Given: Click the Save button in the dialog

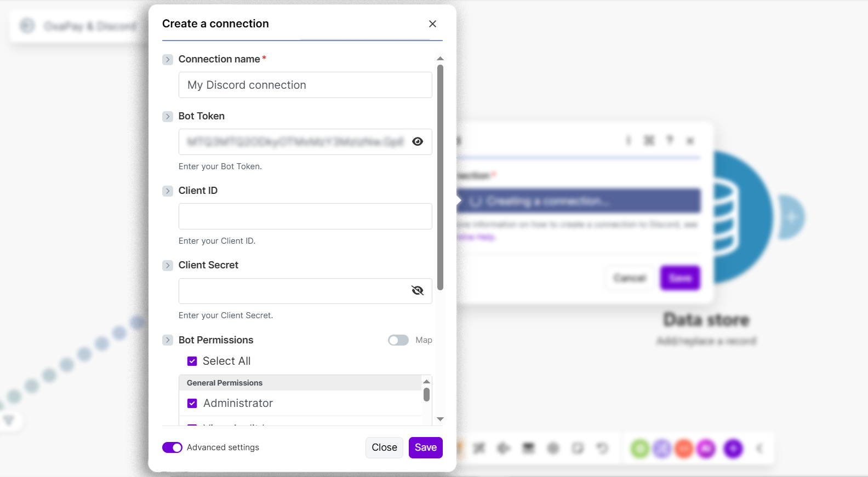Looking at the screenshot, I should tap(425, 448).
